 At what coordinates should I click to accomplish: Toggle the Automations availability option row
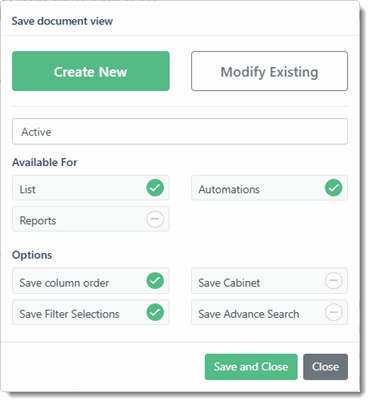[269, 188]
